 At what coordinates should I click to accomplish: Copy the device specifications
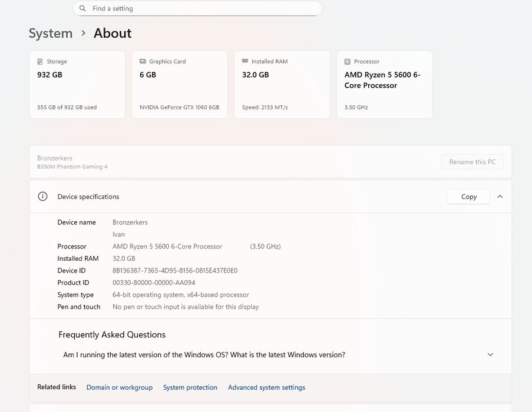click(x=468, y=197)
